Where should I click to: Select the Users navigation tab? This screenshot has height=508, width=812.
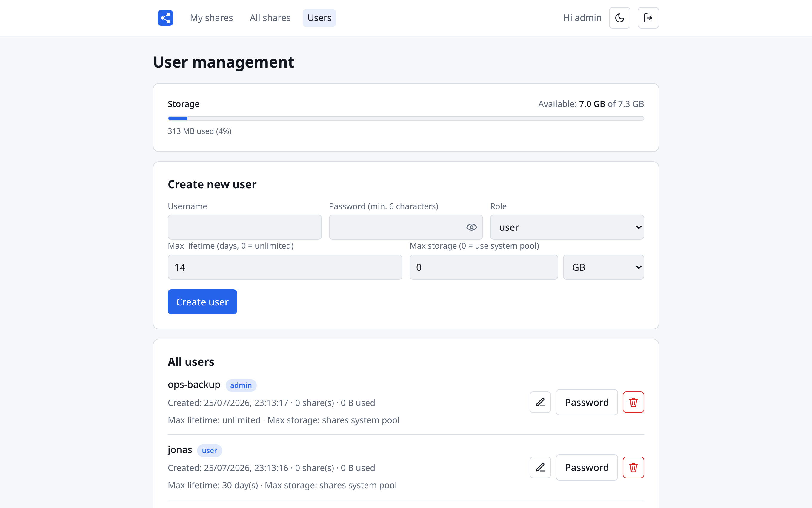pyautogui.click(x=319, y=18)
